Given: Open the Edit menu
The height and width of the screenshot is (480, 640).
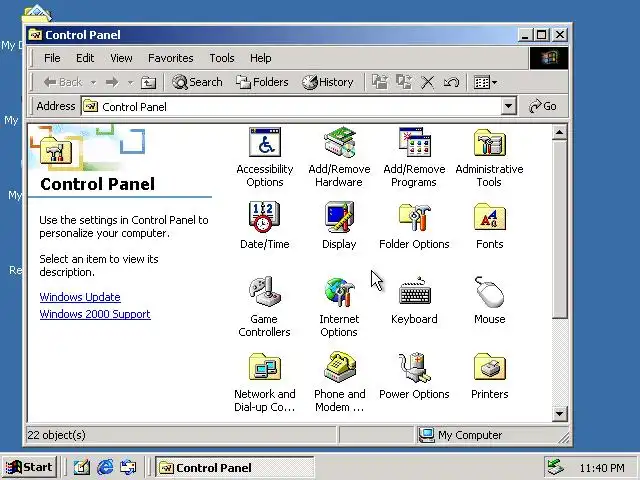Looking at the screenshot, I should tap(85, 58).
